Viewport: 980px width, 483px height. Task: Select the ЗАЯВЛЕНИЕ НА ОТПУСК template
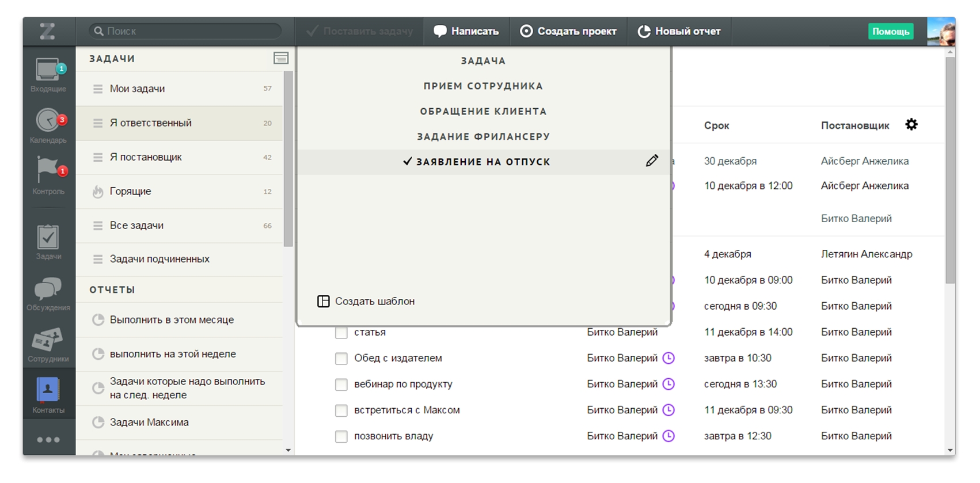coord(483,162)
